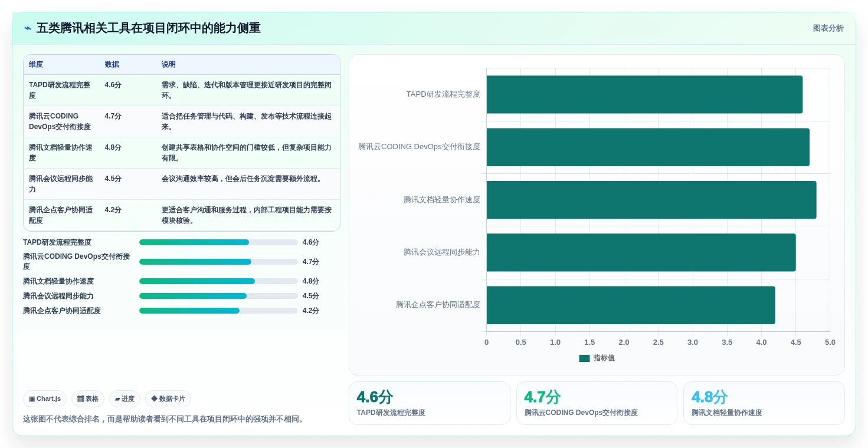This screenshot has height=448, width=868.
Task: Click the 腾讯企点客户协同适配度 chart axis label
Action: coord(438,305)
